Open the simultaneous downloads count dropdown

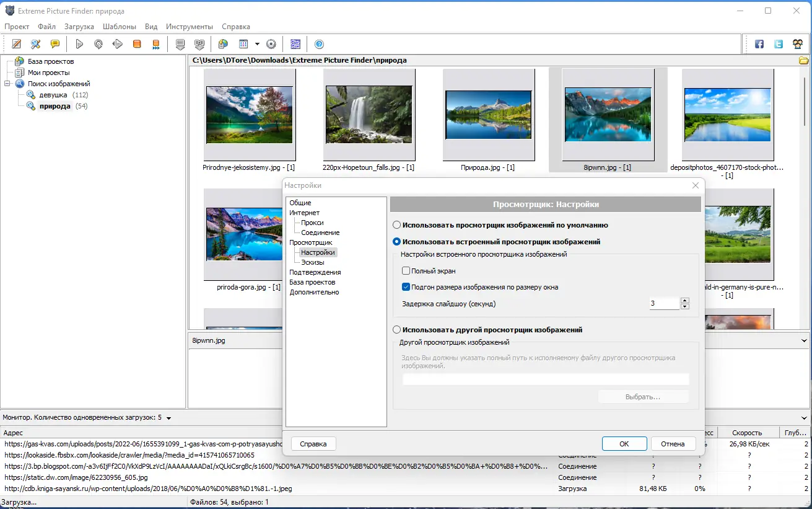pyautogui.click(x=168, y=418)
